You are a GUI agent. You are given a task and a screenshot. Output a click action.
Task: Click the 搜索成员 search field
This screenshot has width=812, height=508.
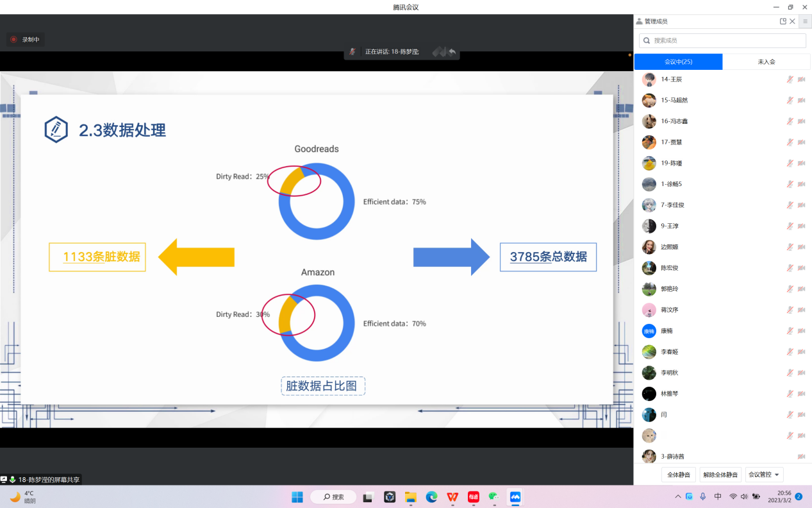click(722, 40)
